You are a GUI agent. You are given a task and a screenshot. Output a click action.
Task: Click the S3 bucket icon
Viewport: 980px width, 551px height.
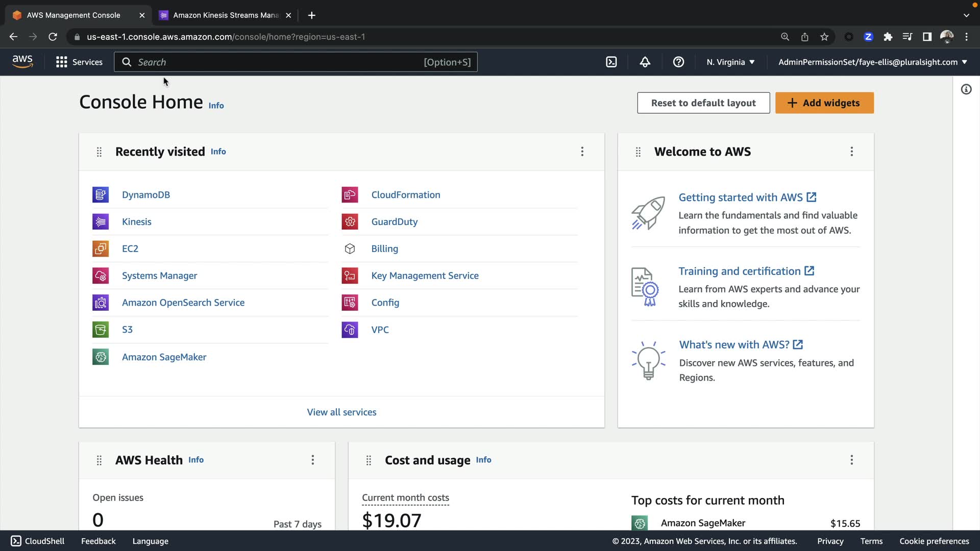coord(101,330)
